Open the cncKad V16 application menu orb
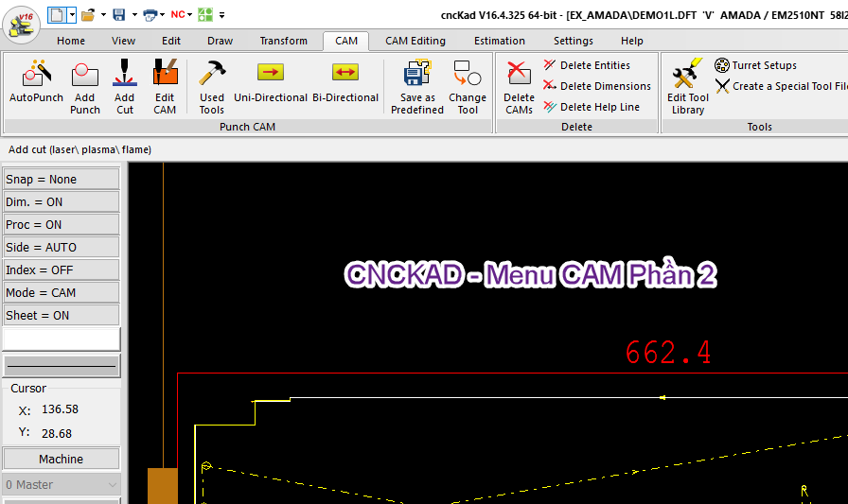 click(x=21, y=25)
